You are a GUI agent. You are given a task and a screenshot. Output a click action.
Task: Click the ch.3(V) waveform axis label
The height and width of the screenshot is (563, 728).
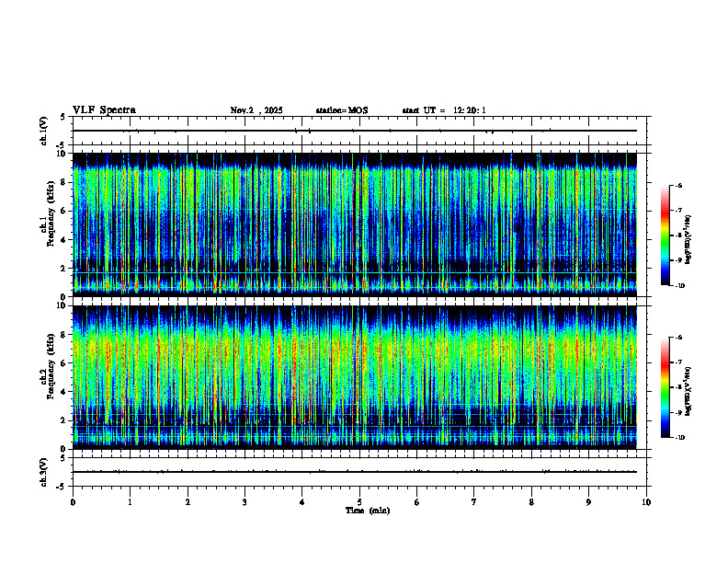click(43, 472)
